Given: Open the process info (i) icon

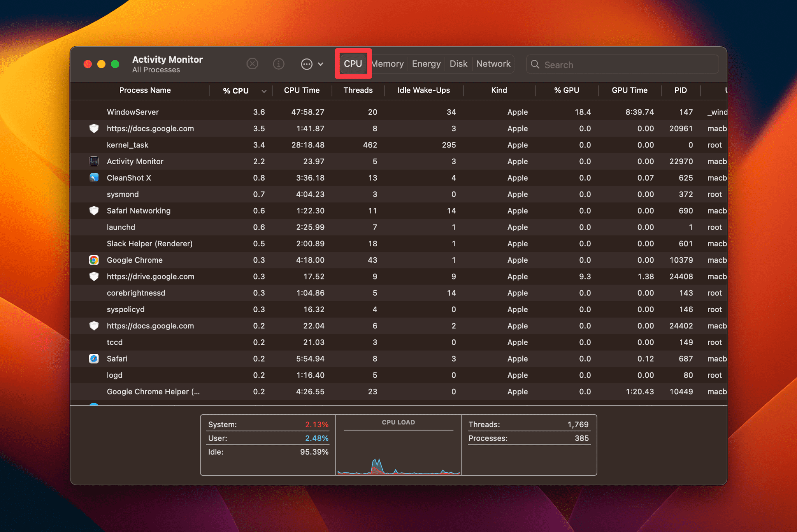Looking at the screenshot, I should click(x=279, y=64).
